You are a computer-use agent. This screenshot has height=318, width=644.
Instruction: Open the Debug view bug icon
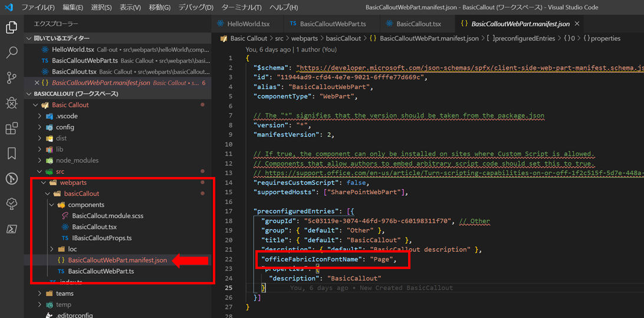[12, 103]
